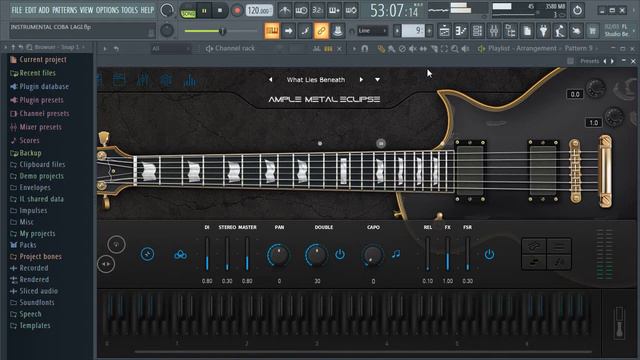Adjust the DI level slider
This screenshot has height=360, width=640.
207,254
